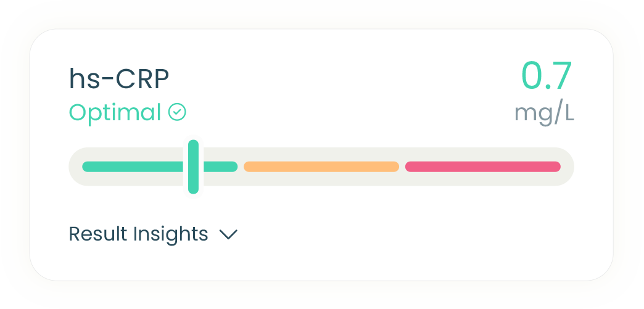The height and width of the screenshot is (309, 644).
Task: Click the Optimal checkmark circle icon
Action: (x=178, y=112)
